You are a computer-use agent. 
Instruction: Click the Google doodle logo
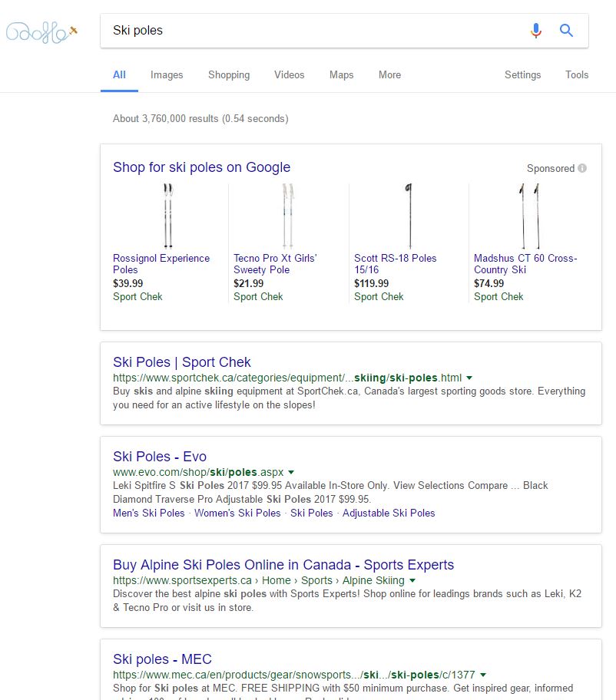(41, 32)
